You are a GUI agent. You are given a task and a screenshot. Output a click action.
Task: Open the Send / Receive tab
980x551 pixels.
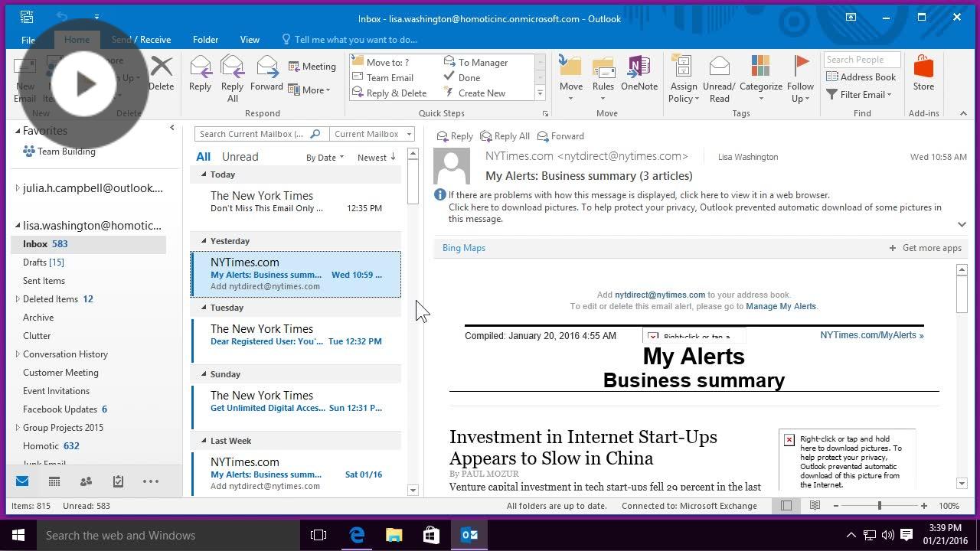[x=141, y=40]
